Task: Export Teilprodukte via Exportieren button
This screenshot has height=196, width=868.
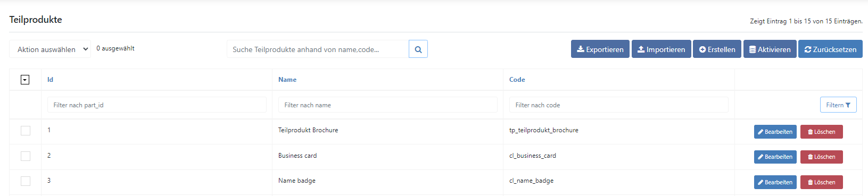Action: point(600,49)
